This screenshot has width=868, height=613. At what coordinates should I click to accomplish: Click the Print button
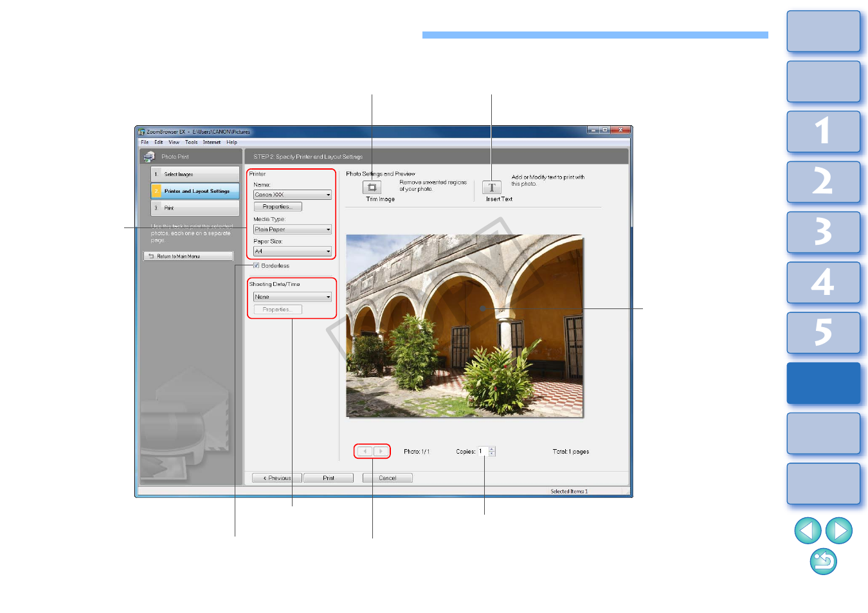pos(329,478)
